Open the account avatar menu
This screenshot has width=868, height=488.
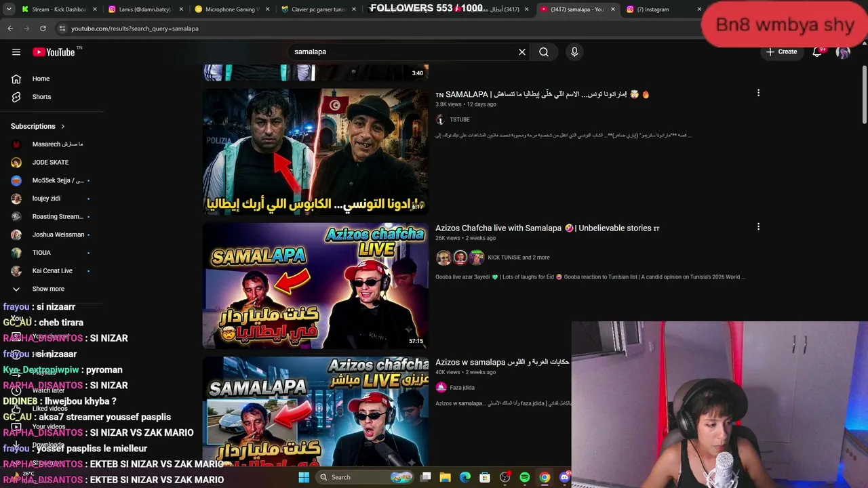pyautogui.click(x=843, y=52)
